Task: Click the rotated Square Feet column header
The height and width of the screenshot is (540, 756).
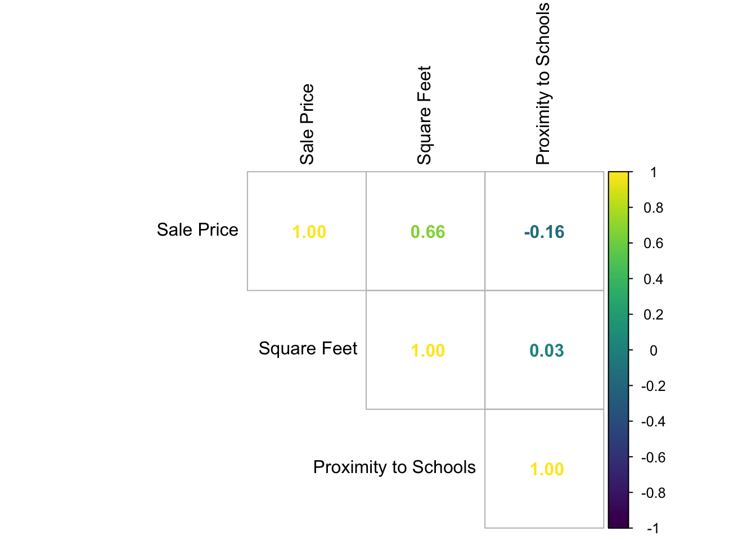Action: (424, 115)
